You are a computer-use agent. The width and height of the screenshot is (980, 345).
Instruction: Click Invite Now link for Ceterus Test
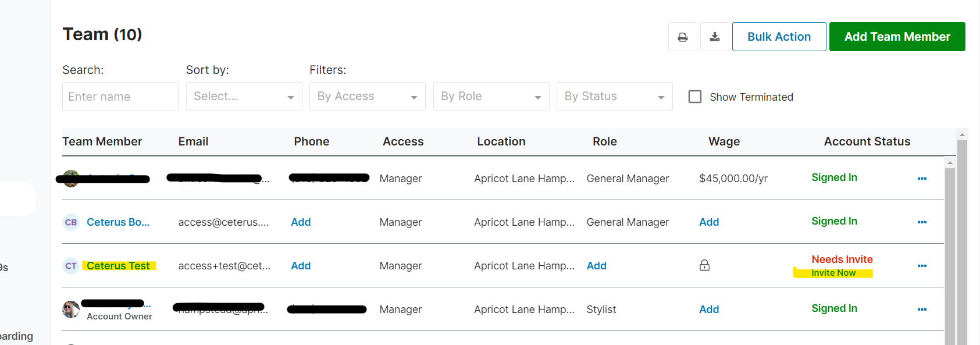[x=833, y=273]
